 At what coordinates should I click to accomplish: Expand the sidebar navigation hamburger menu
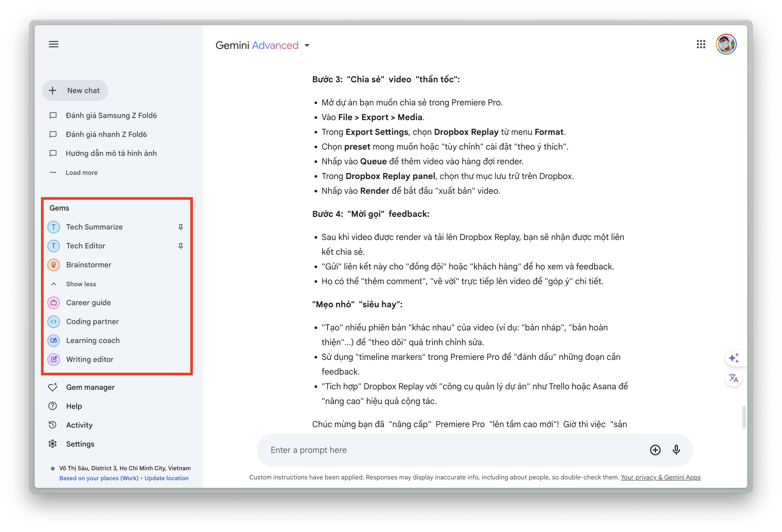coord(53,44)
